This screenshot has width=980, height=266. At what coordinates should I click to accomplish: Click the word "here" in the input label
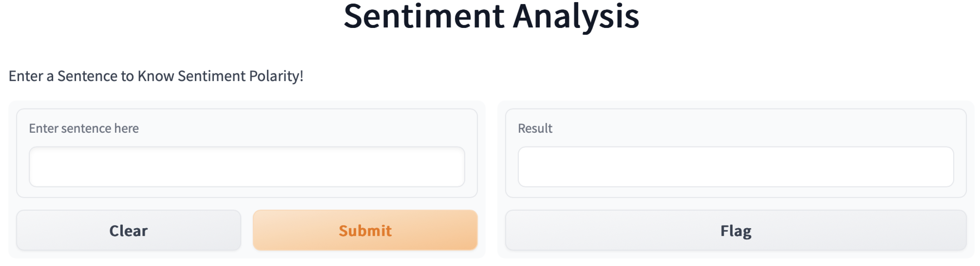click(x=126, y=129)
